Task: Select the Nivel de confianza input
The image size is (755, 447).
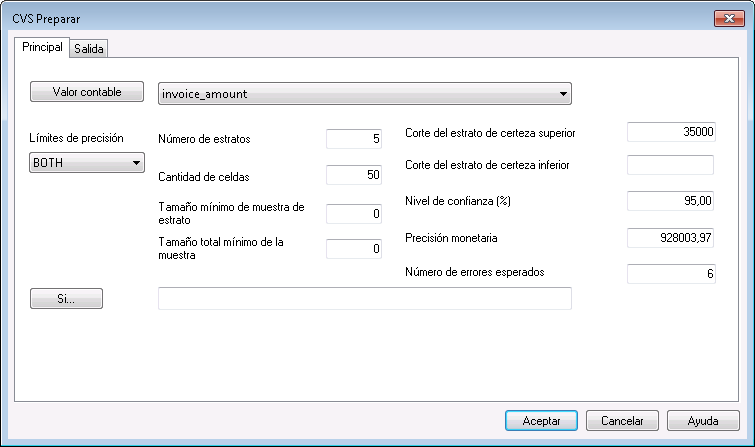Action: pos(670,201)
